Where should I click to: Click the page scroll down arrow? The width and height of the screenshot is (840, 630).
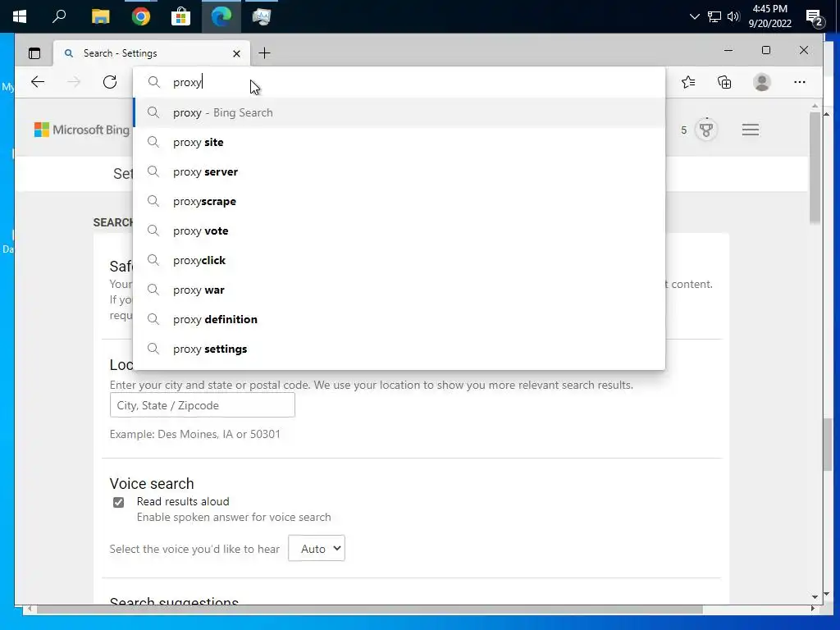815,597
